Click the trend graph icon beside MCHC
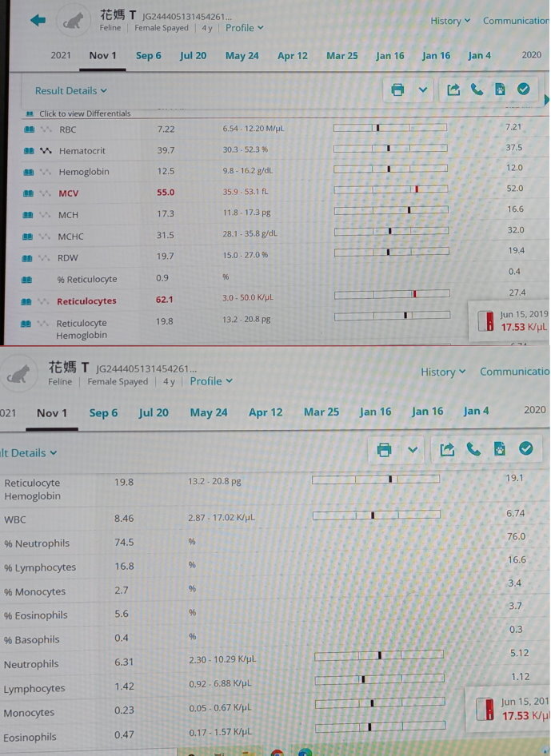The width and height of the screenshot is (551, 756). [x=46, y=237]
